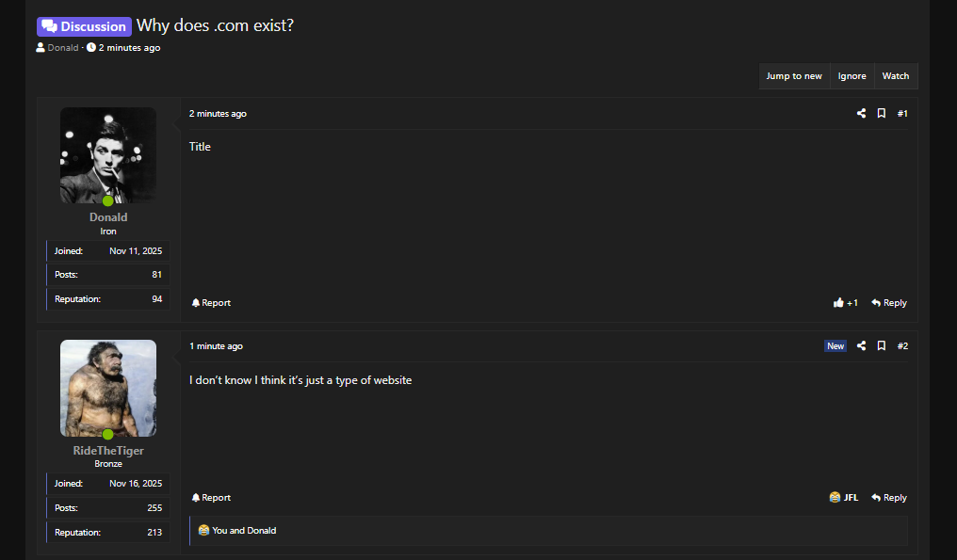Screen dimensions: 957x560
Task: Open RideTheTiger's profile username link
Action: (x=108, y=451)
